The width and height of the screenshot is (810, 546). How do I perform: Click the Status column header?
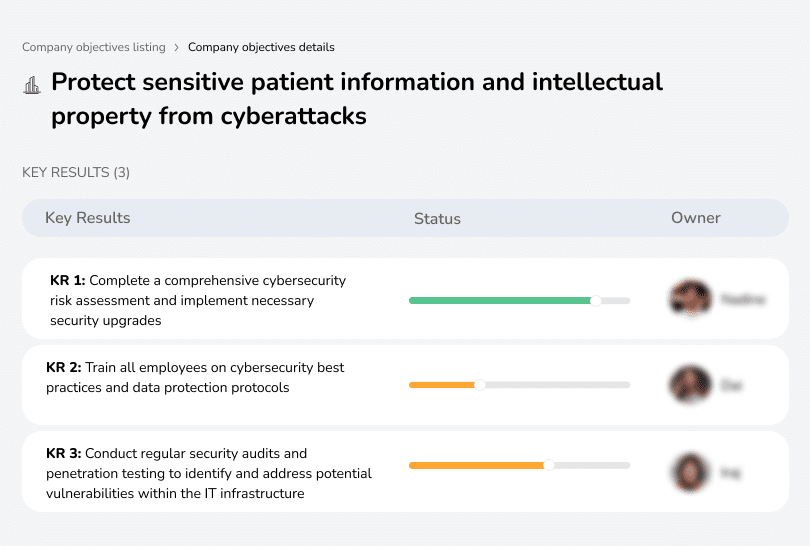pos(437,219)
